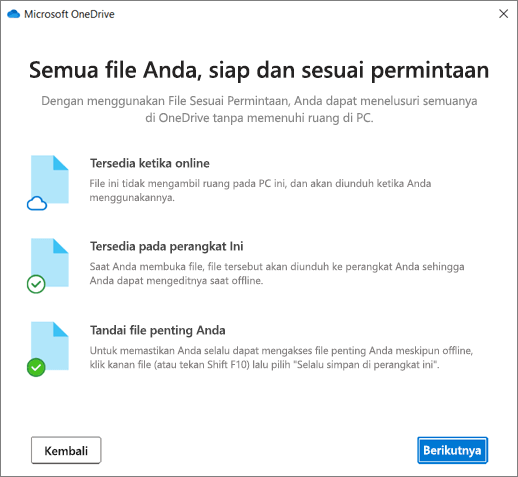
Task: Go back with the Kembali button
Action: 66,450
